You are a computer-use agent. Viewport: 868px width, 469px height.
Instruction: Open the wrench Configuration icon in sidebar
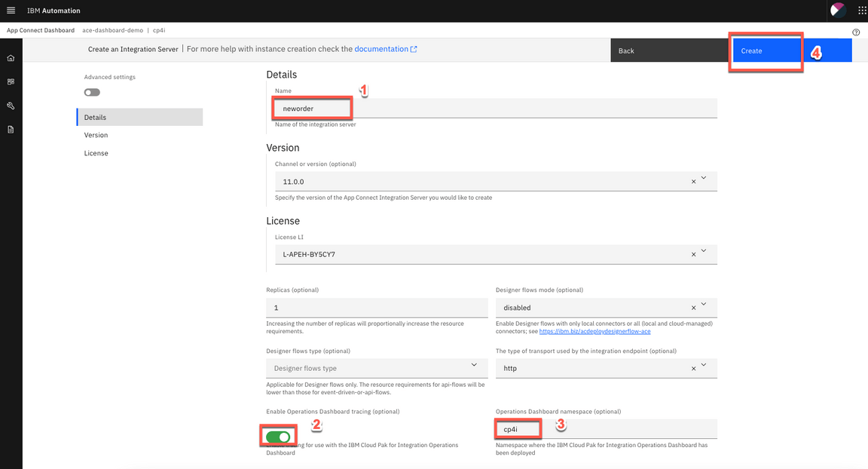click(x=11, y=106)
